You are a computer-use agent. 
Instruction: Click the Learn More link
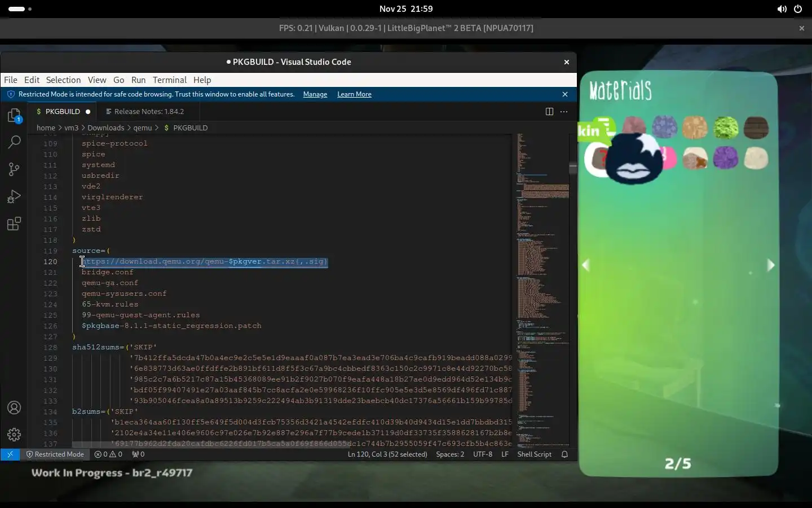354,94
